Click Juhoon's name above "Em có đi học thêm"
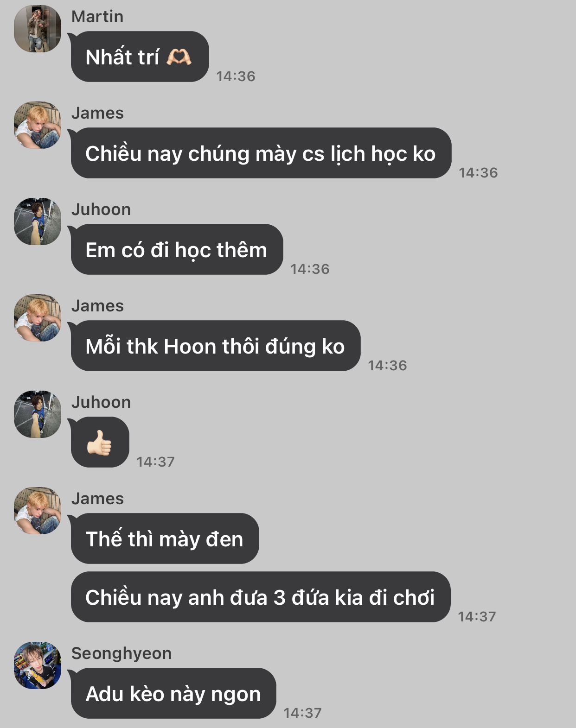 click(101, 209)
